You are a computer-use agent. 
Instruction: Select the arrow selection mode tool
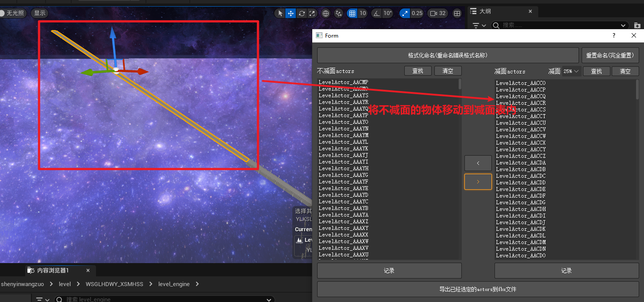coord(280,13)
